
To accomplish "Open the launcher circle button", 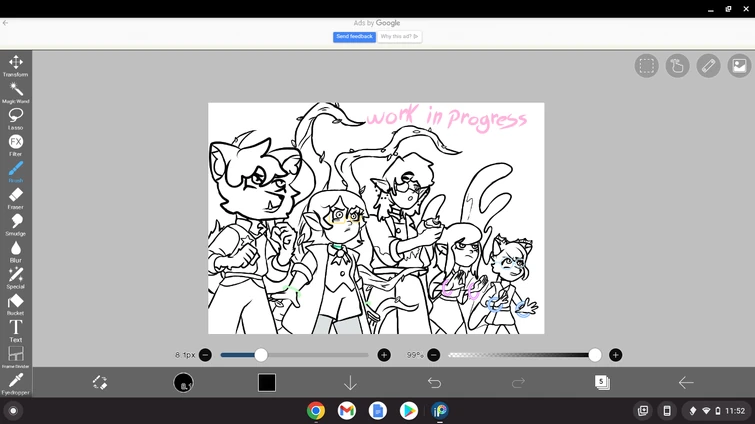I will tap(13, 411).
